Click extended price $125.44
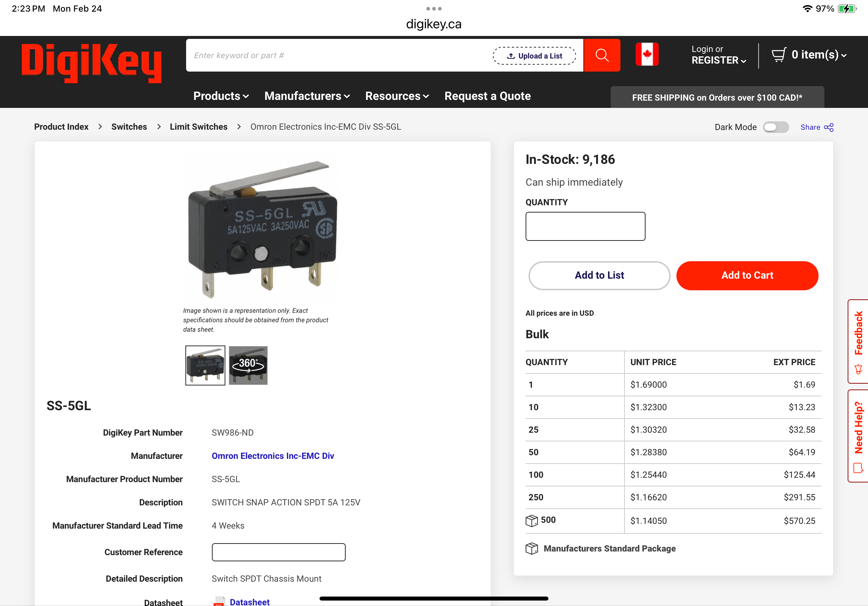The height and width of the screenshot is (606, 868). click(799, 475)
